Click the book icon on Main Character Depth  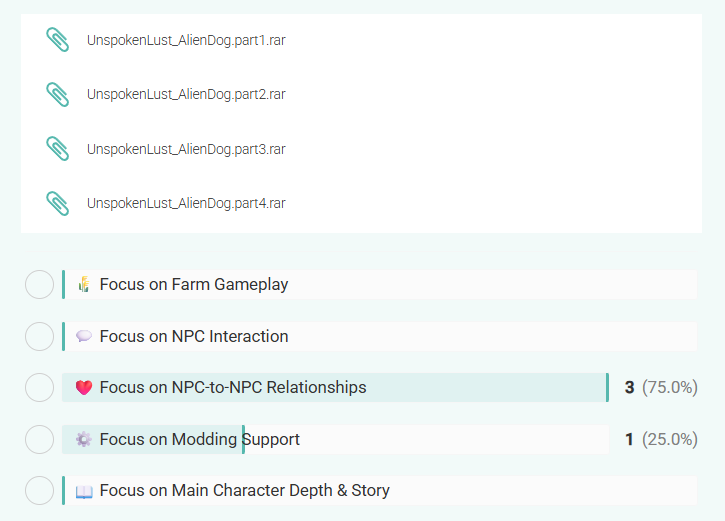click(84, 491)
